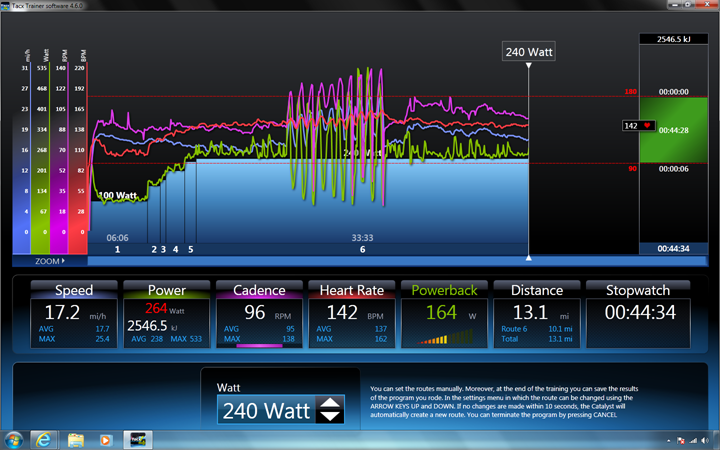The height and width of the screenshot is (450, 720).
Task: Click the 100 Watt segment label
Action: coord(118,195)
